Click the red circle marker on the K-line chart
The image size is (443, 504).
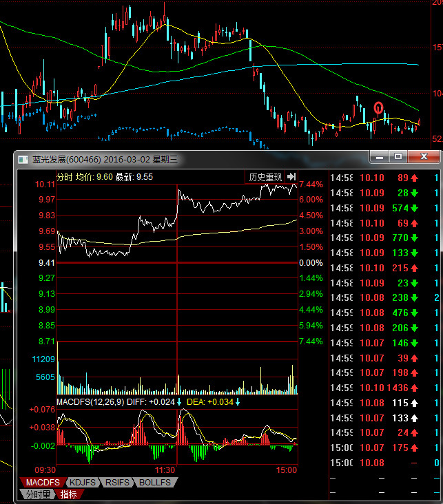click(x=378, y=107)
